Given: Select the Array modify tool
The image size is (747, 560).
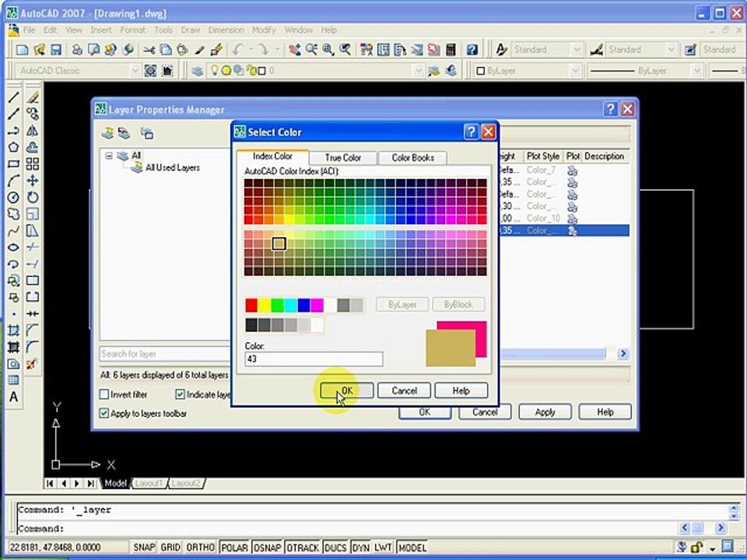Looking at the screenshot, I should 33,164.
